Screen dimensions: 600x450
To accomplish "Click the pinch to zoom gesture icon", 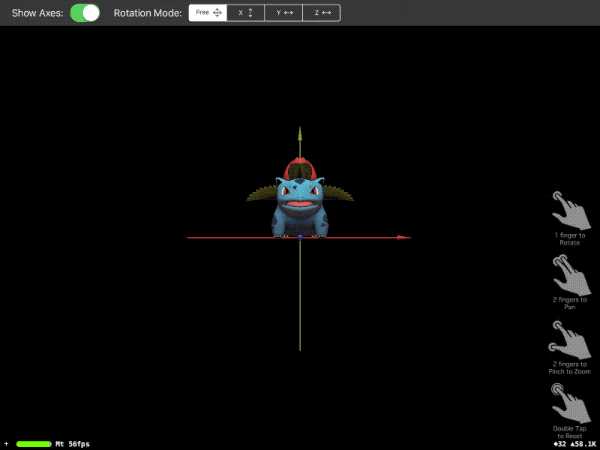I will 569,340.
